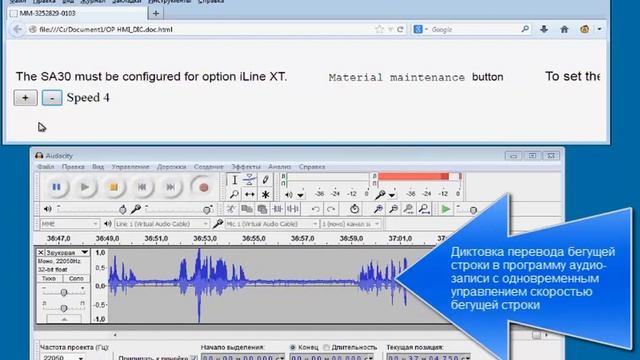Click the Redo arrow icon
The height and width of the screenshot is (360, 640).
(331, 209)
